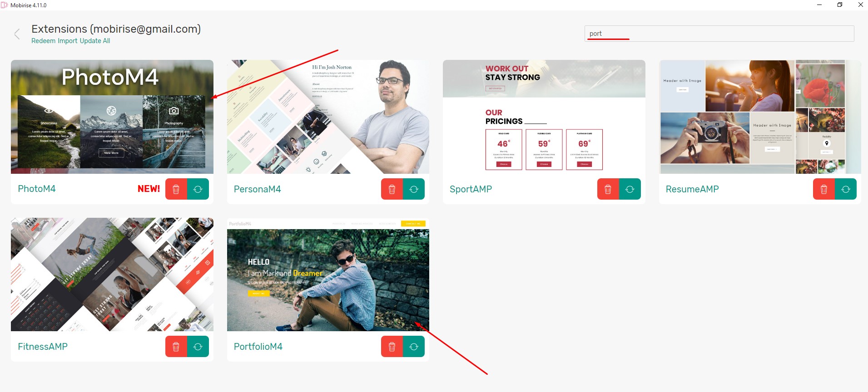The height and width of the screenshot is (392, 868).
Task: Click the Extensions page heading
Action: click(116, 29)
